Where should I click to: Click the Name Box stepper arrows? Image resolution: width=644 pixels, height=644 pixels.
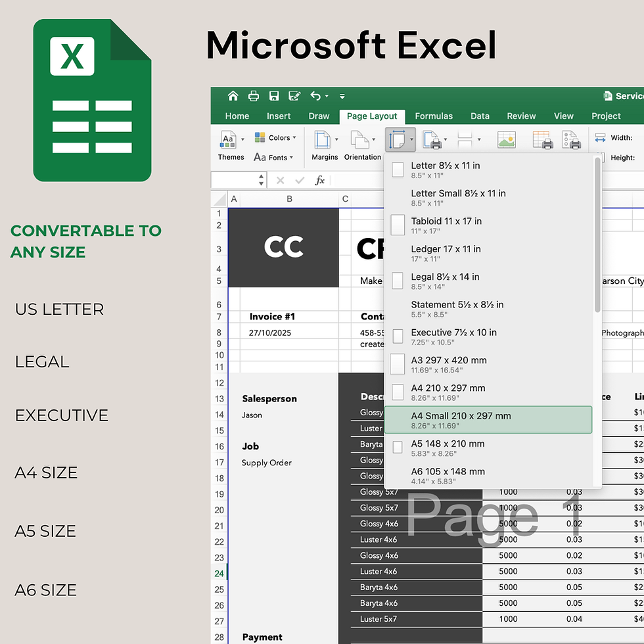[x=262, y=180]
